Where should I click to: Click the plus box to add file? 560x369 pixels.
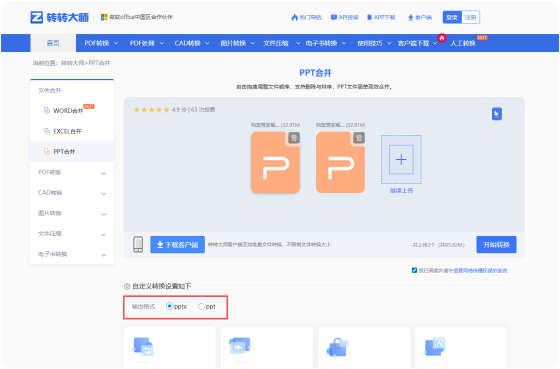click(x=401, y=159)
